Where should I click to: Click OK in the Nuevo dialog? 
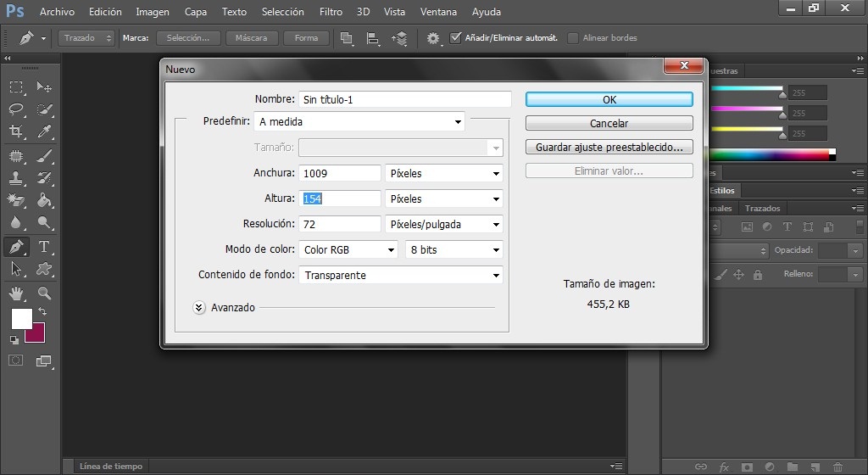tap(609, 99)
